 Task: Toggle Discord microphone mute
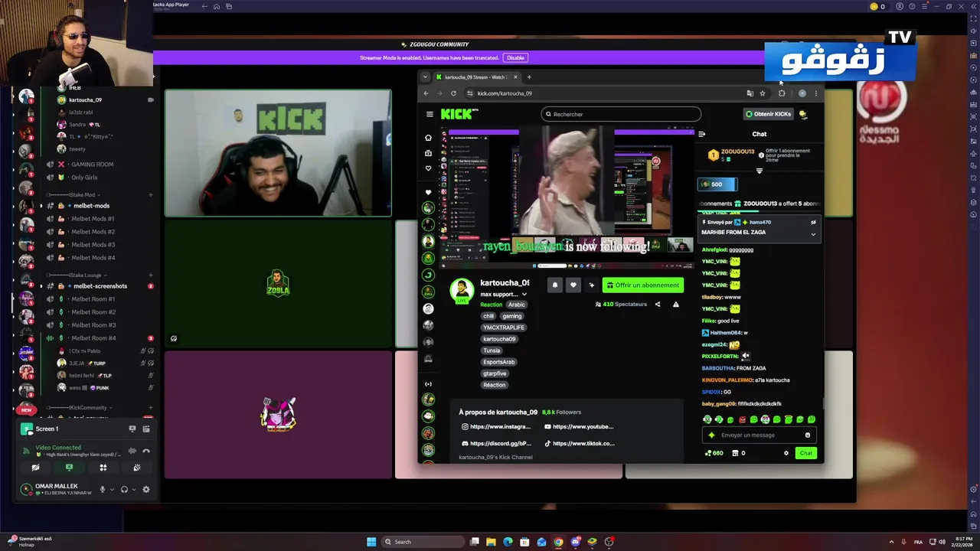tap(102, 490)
